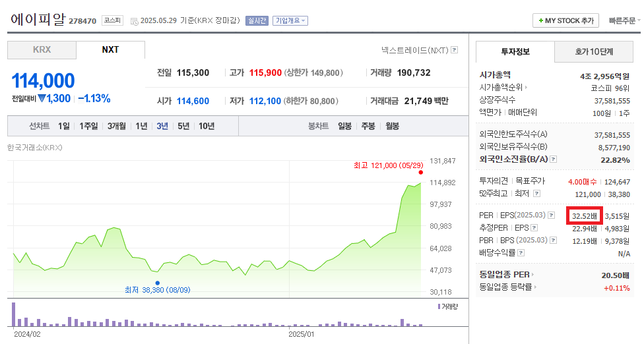Click the blue 최저 38,380 chart marker
Screen dimensions: 644x344
click(157, 283)
